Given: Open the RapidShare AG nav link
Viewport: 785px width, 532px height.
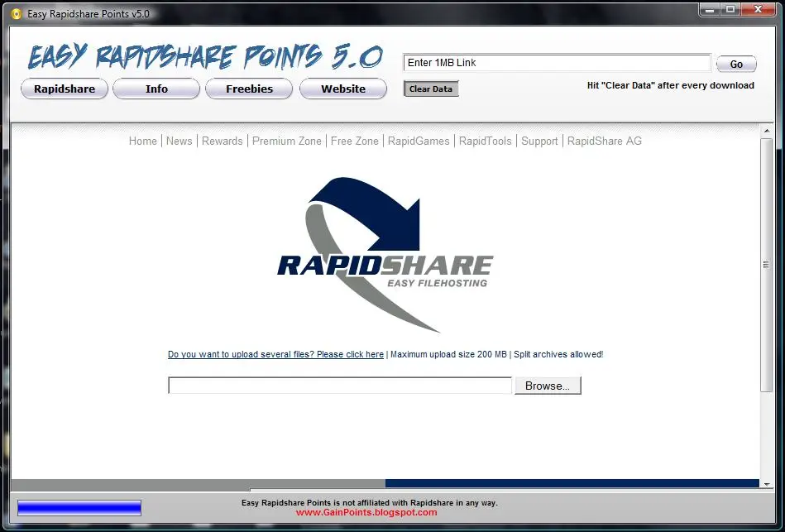Looking at the screenshot, I should point(605,141).
